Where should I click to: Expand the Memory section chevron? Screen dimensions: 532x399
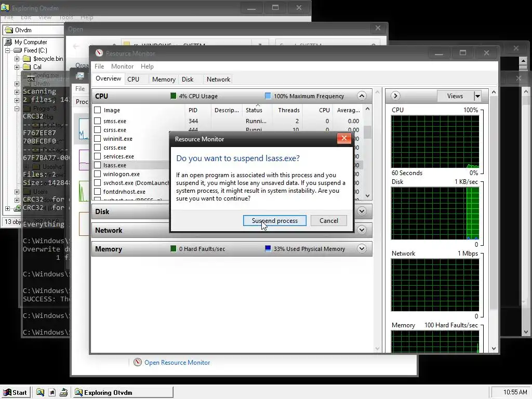point(362,249)
